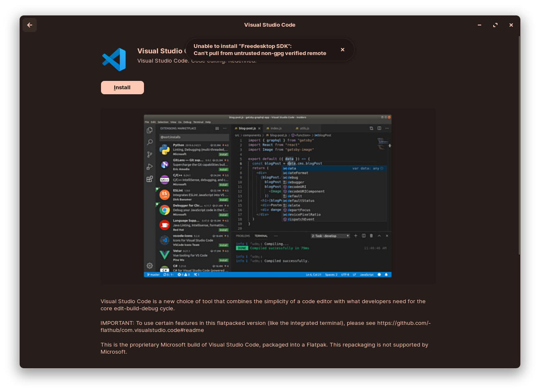The image size is (540, 392).
Task: Click the 'IMPORTANT: To use certain features' paragraph
Action: [x=265, y=327]
